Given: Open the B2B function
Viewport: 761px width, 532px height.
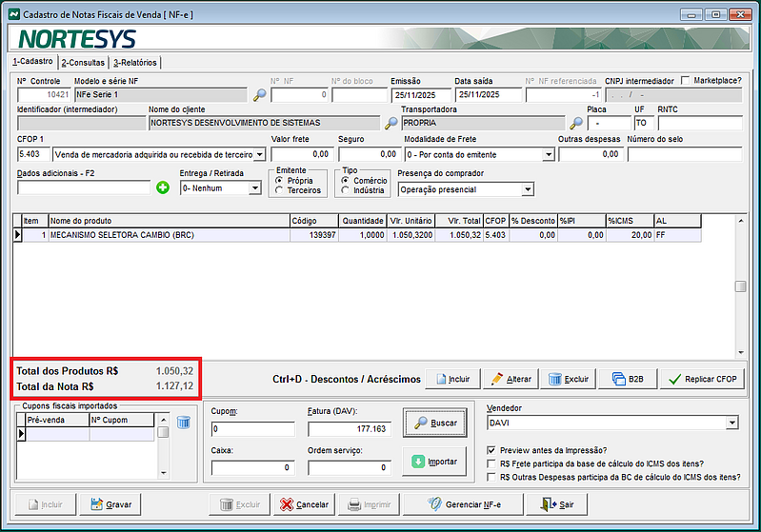Looking at the screenshot, I should (x=628, y=379).
